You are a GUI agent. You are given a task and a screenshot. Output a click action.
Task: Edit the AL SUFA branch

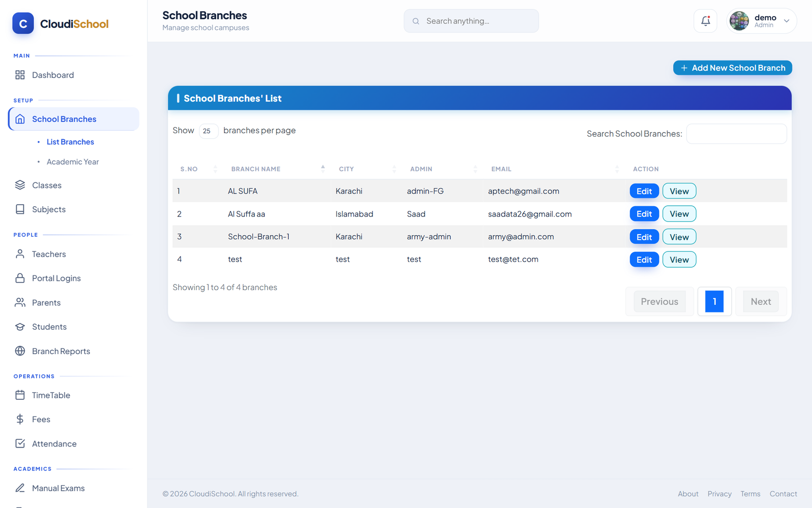point(644,191)
